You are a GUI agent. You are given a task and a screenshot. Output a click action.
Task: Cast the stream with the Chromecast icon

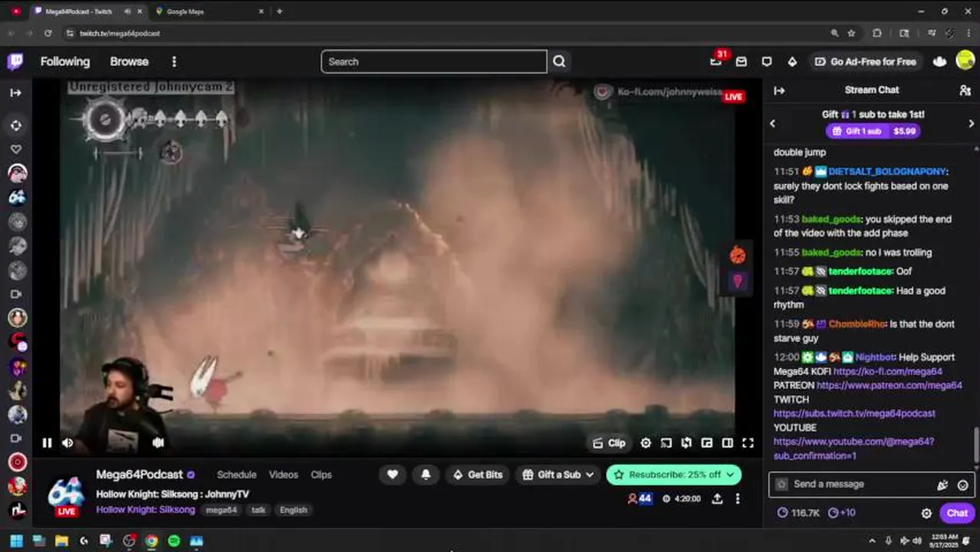point(666,442)
